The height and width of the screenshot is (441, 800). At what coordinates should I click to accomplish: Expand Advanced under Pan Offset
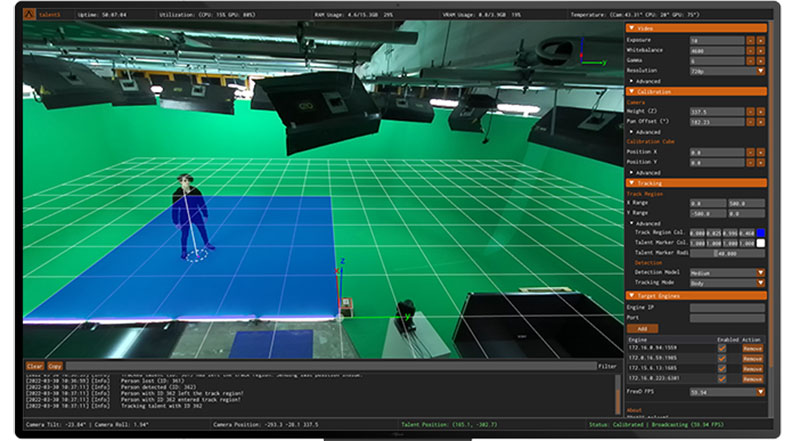[645, 132]
